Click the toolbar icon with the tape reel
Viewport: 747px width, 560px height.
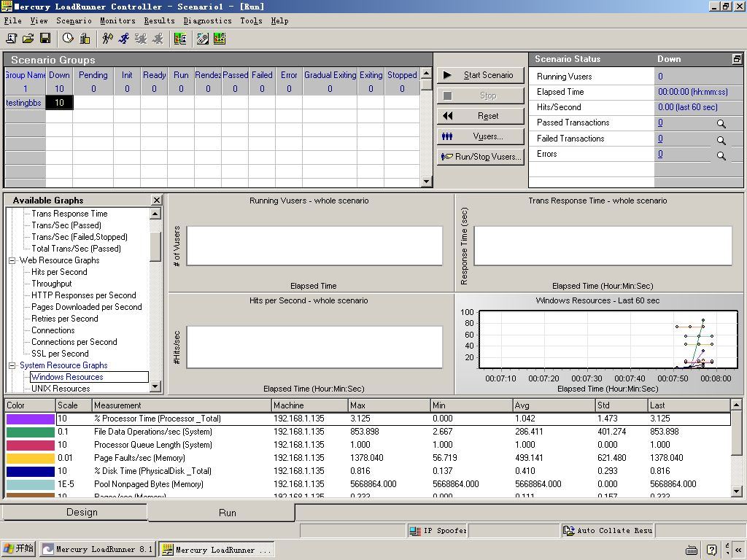(203, 39)
